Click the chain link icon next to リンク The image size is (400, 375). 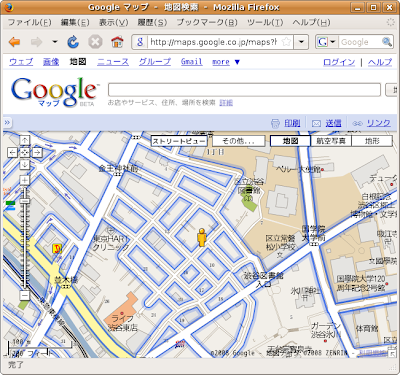357,124
